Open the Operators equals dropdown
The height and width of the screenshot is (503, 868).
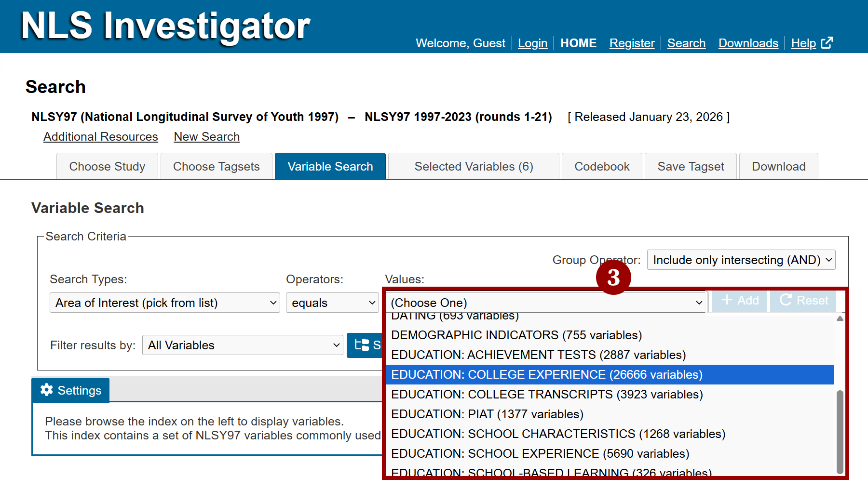332,303
